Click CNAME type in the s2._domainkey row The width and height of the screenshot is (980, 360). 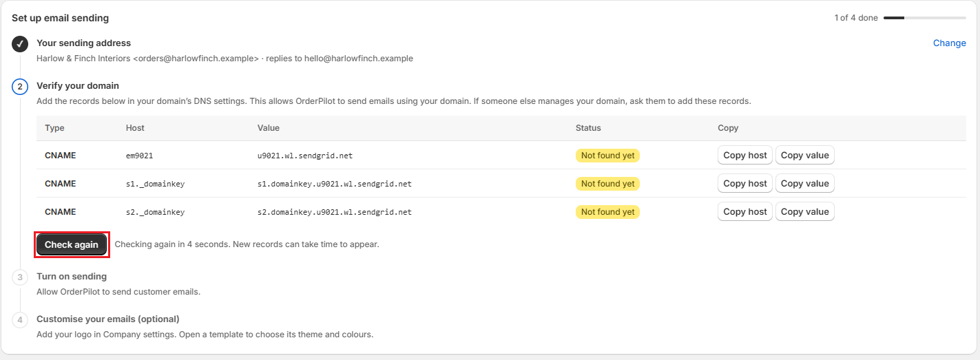pos(61,212)
